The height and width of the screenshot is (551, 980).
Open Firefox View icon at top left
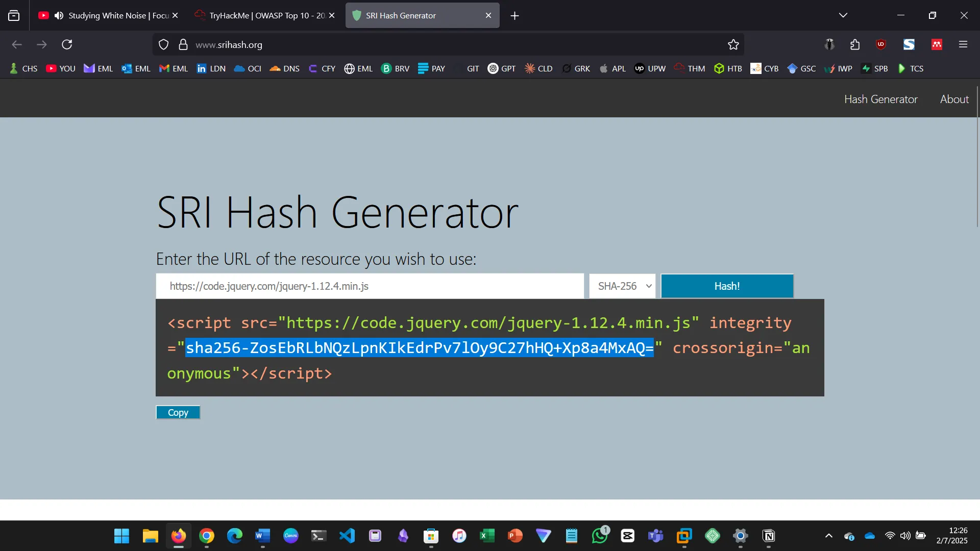(14, 15)
